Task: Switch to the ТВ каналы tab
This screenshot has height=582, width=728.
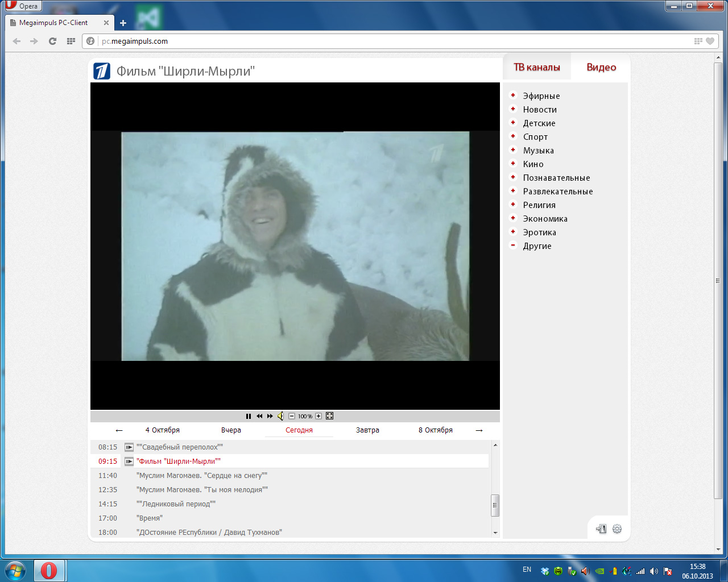Action: [x=537, y=67]
